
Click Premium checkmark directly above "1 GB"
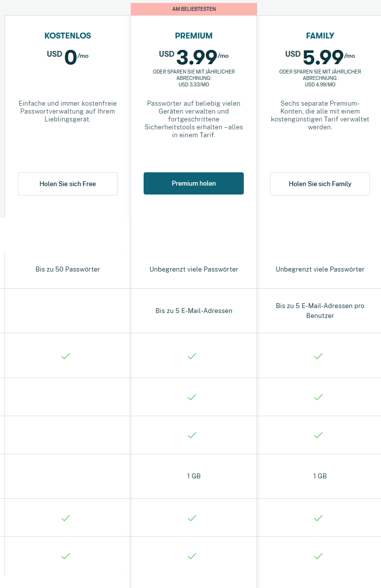tap(192, 435)
